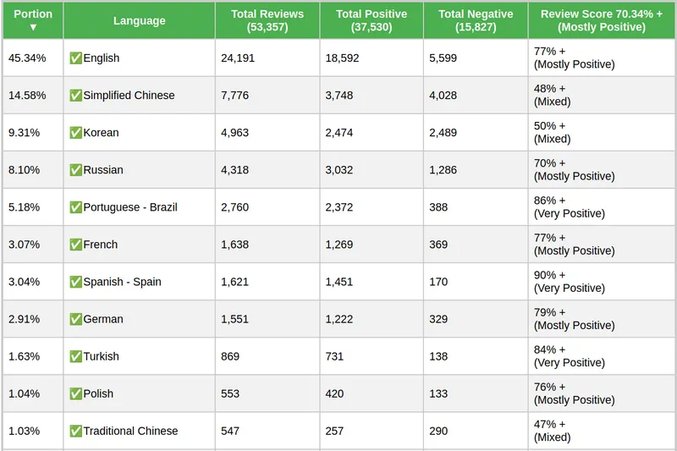Toggle the green checkmark beside Korean
Viewport: 677px width, 451px height.
pyautogui.click(x=76, y=132)
